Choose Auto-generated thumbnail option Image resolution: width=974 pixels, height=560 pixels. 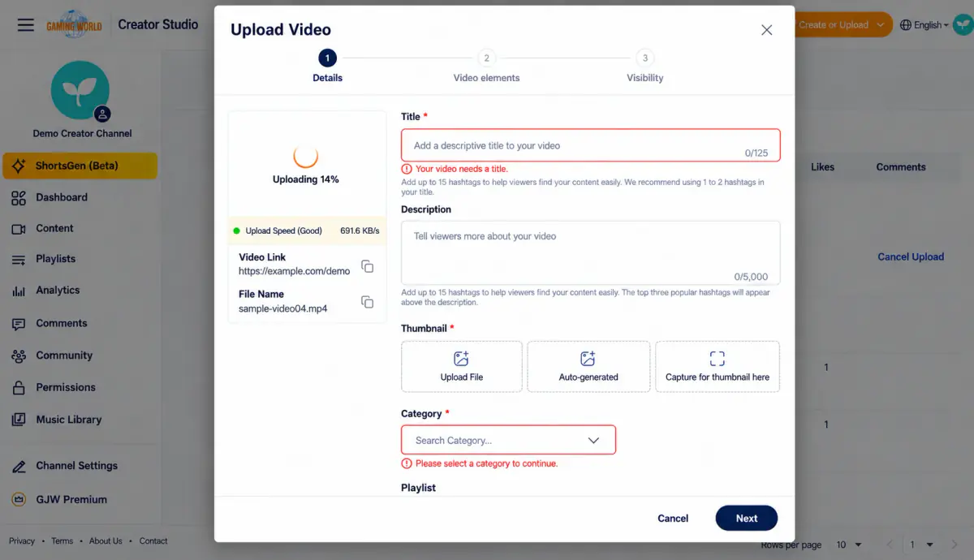coord(588,367)
